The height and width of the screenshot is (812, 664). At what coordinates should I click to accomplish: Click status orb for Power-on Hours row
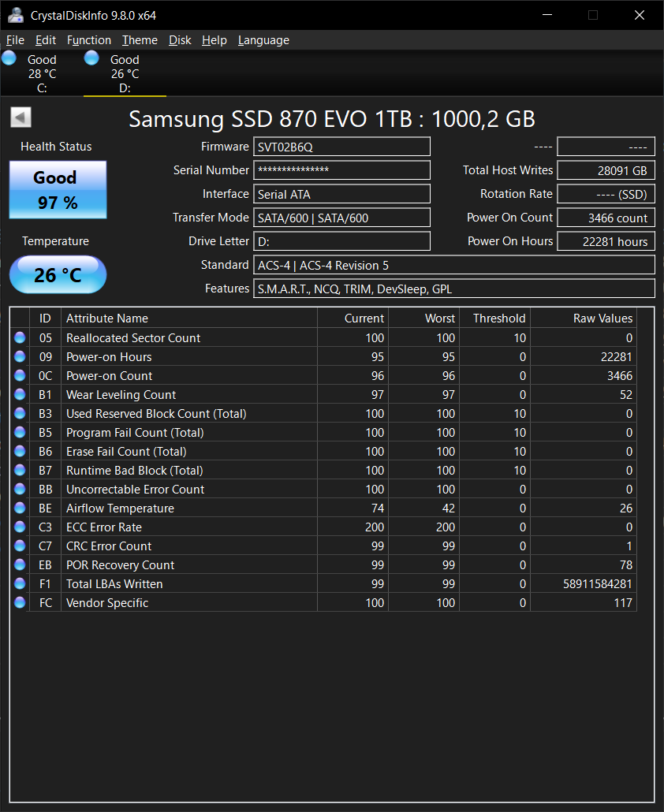(20, 357)
